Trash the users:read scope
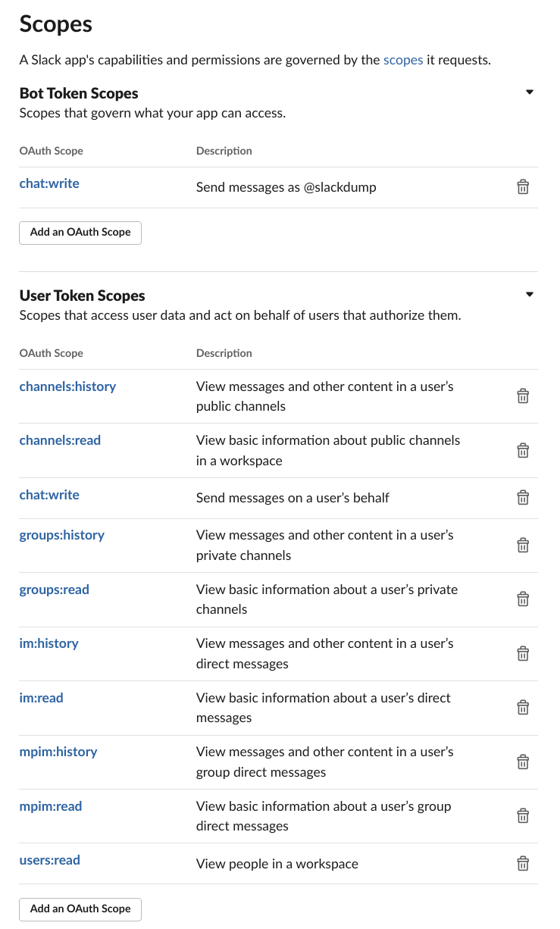The image size is (560, 929). (523, 864)
